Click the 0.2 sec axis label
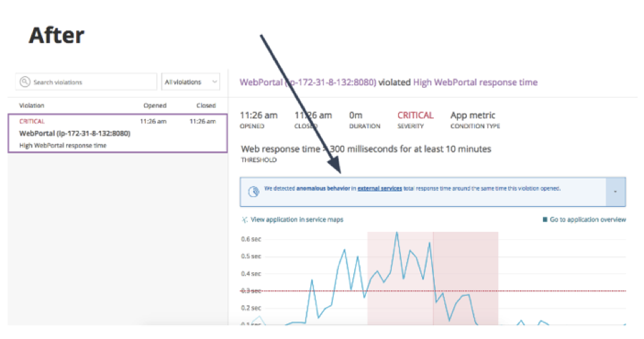This screenshot has width=644, height=339. (x=251, y=308)
